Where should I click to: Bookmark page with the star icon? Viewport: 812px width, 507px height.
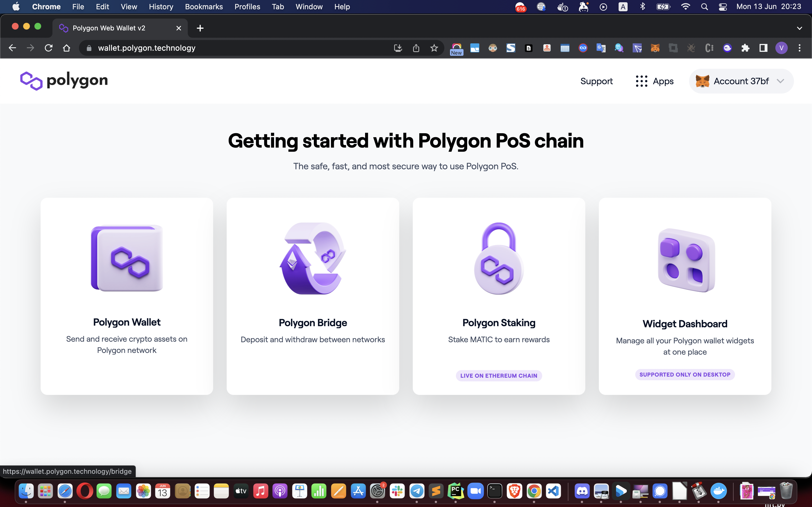point(434,48)
